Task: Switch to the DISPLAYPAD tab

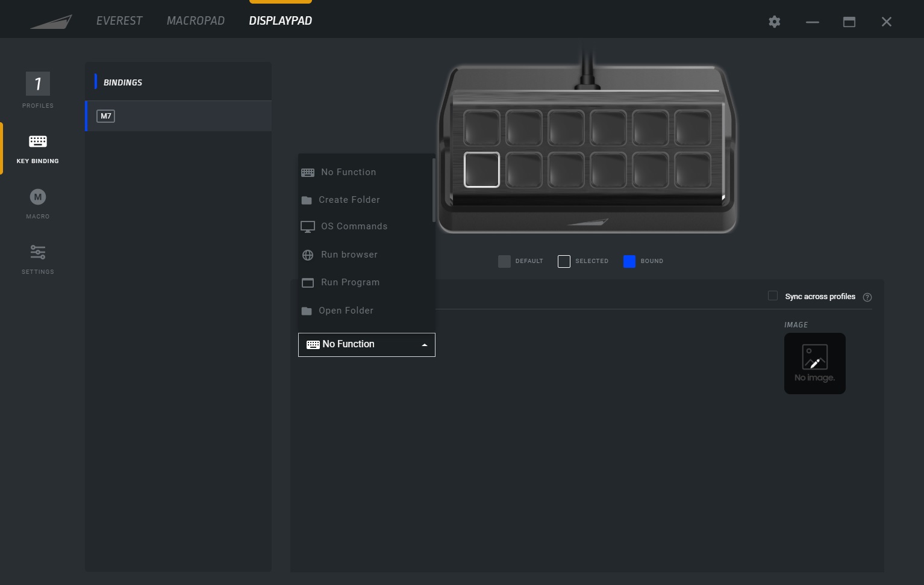Action: coord(281,20)
